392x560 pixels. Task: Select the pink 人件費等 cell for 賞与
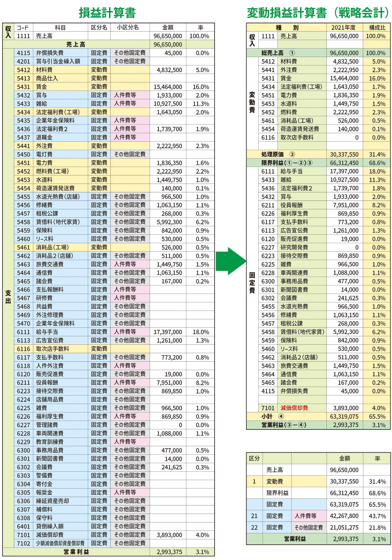tap(130, 95)
